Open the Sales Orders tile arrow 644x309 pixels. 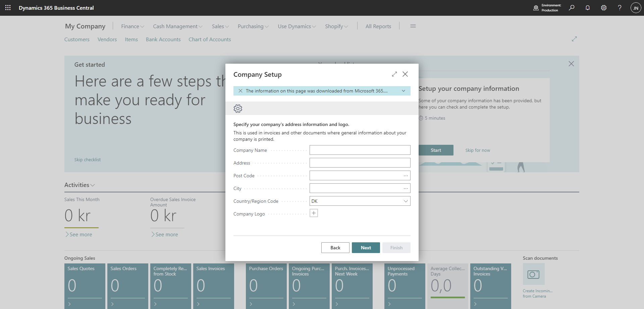113,304
